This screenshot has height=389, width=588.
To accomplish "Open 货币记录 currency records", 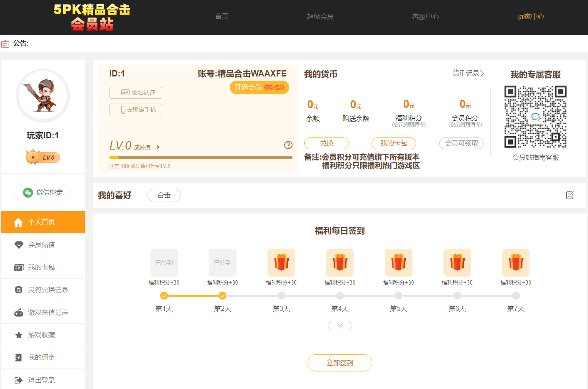I will click(468, 73).
